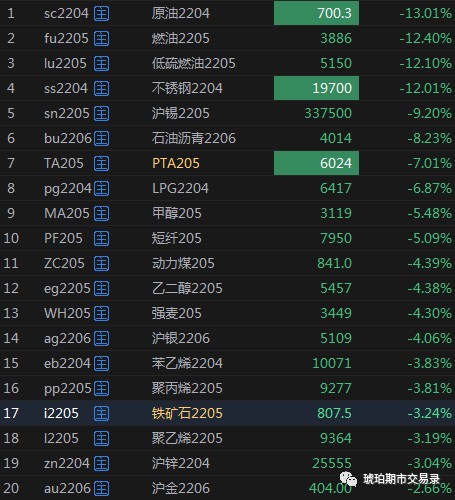This screenshot has height=500, width=455.
Task: Select contract name 沪金2206
Action: 181,488
